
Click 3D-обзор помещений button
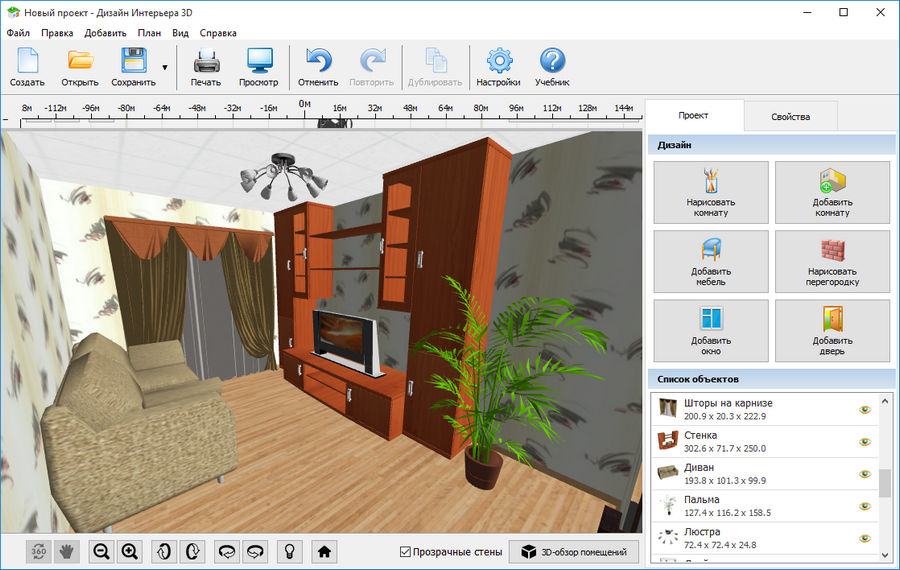point(573,552)
